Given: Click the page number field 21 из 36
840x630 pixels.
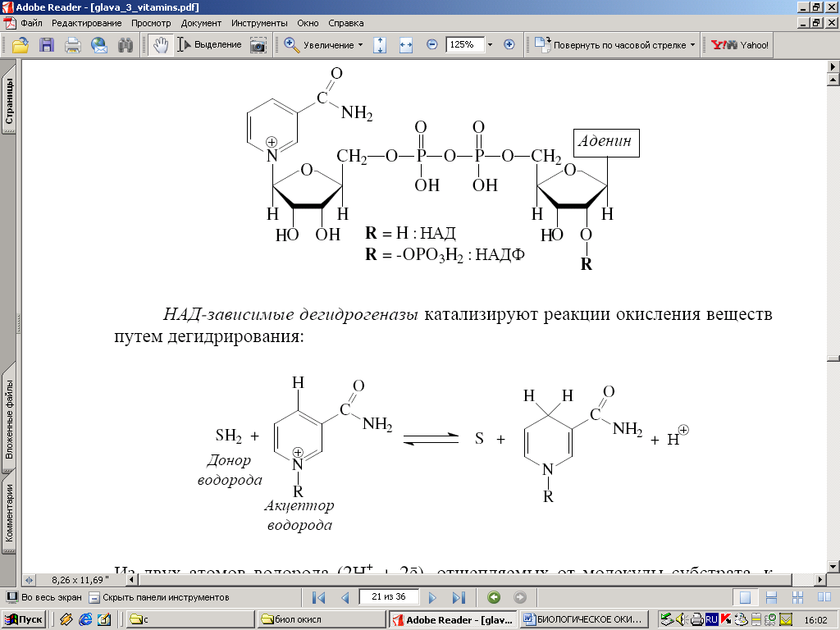Looking at the screenshot, I should click(388, 597).
